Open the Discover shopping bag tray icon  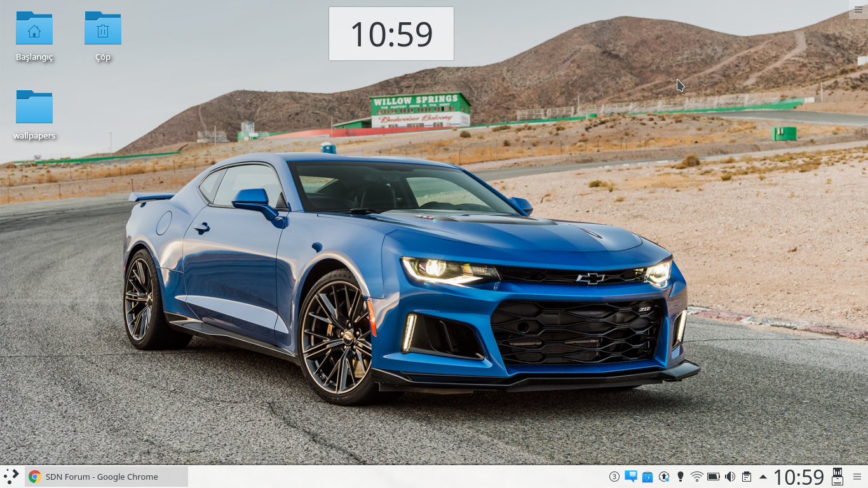click(648, 477)
